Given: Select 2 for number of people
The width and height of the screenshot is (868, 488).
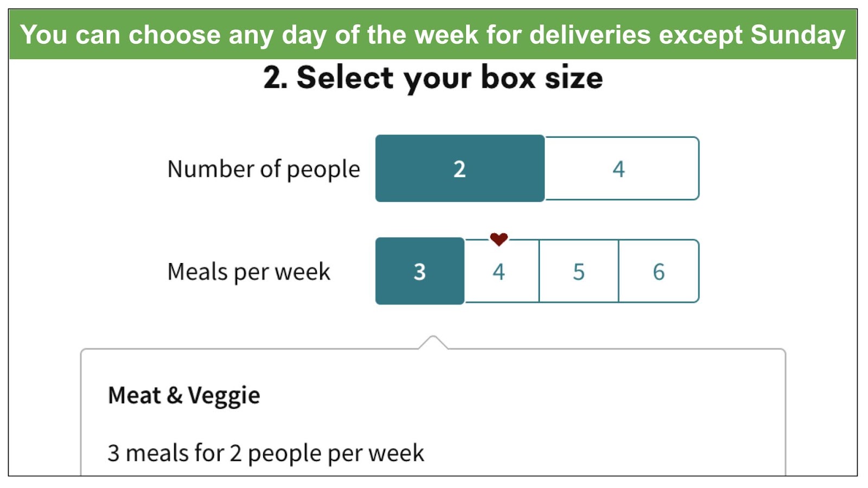Looking at the screenshot, I should tap(460, 169).
